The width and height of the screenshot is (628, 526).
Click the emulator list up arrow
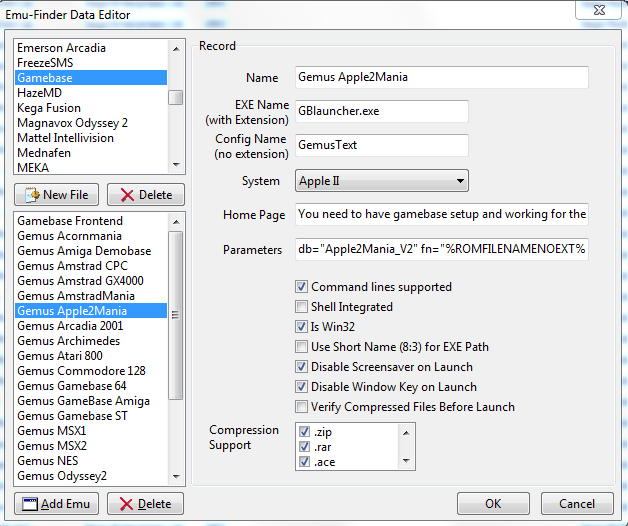click(x=176, y=222)
